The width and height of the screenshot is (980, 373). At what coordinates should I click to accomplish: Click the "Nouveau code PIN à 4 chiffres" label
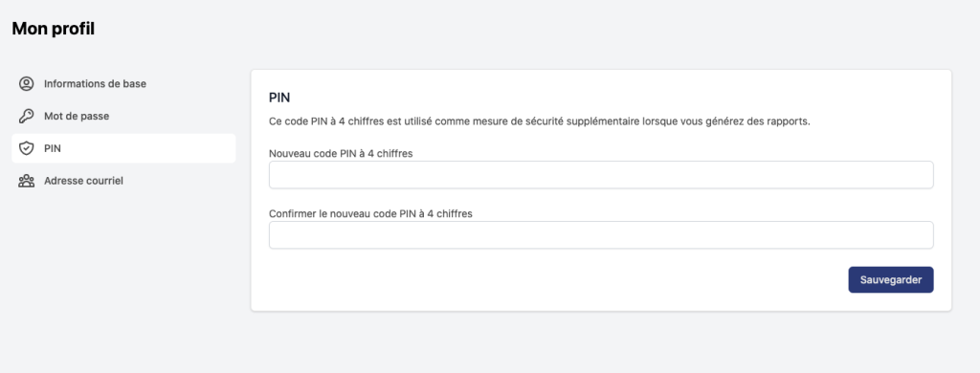pos(341,154)
